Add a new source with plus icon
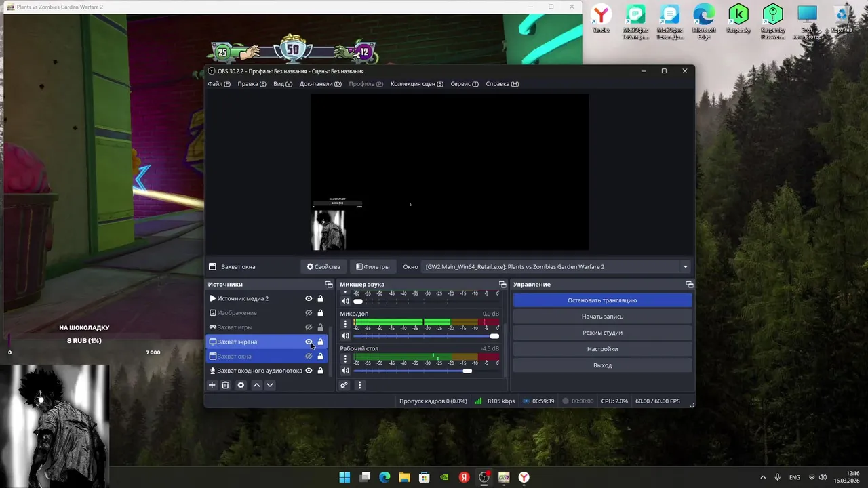This screenshot has height=488, width=868. click(212, 385)
